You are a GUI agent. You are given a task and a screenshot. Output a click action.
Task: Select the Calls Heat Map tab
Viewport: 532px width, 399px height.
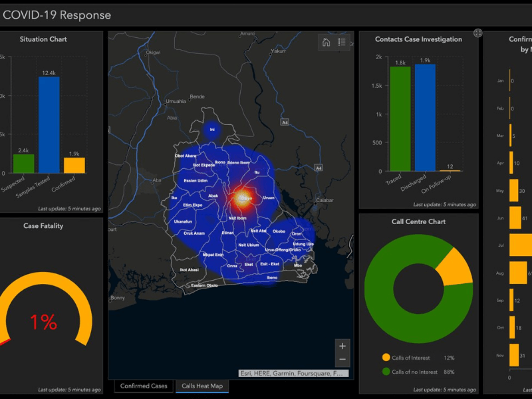(201, 386)
